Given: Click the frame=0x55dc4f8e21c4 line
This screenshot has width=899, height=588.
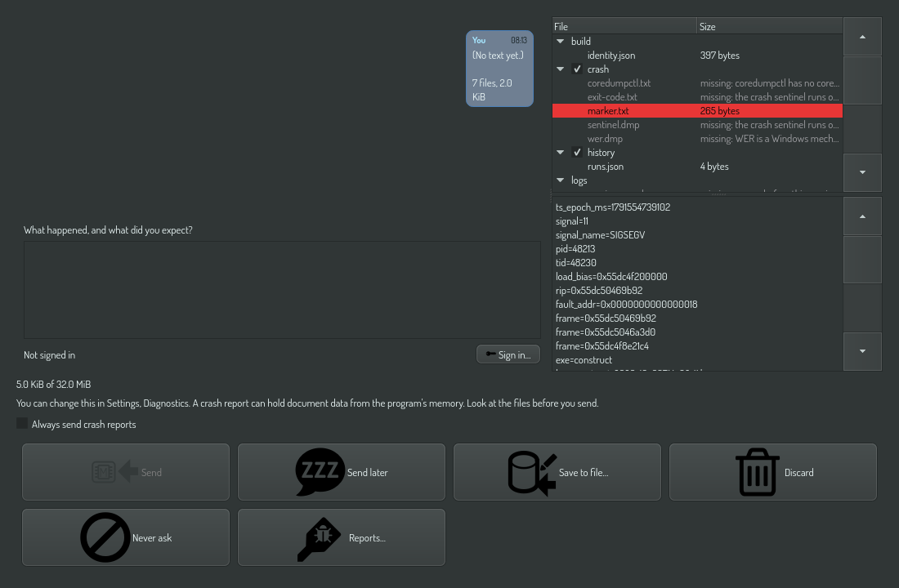Looking at the screenshot, I should pyautogui.click(x=602, y=345).
